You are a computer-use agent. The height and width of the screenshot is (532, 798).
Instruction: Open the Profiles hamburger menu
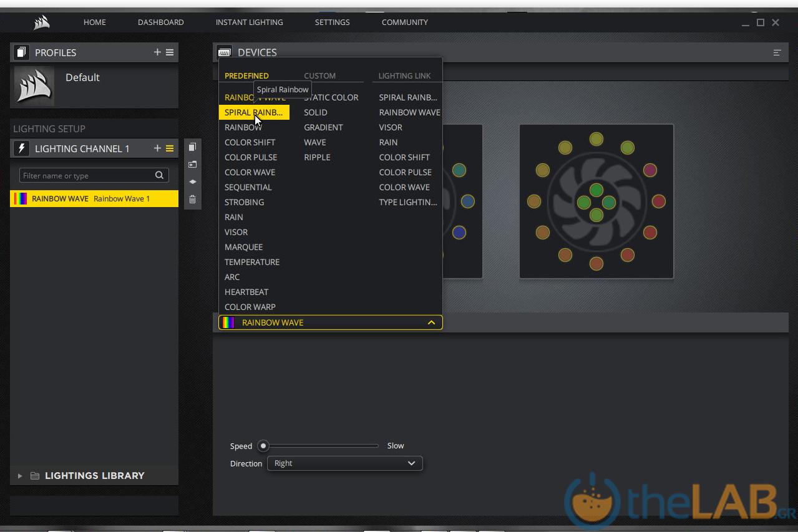[x=170, y=52]
